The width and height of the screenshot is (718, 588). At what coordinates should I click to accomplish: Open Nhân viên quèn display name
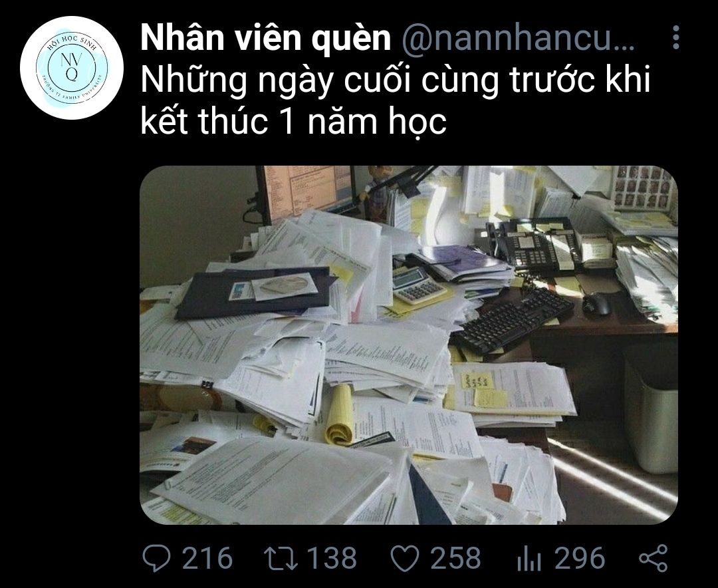click(x=265, y=39)
